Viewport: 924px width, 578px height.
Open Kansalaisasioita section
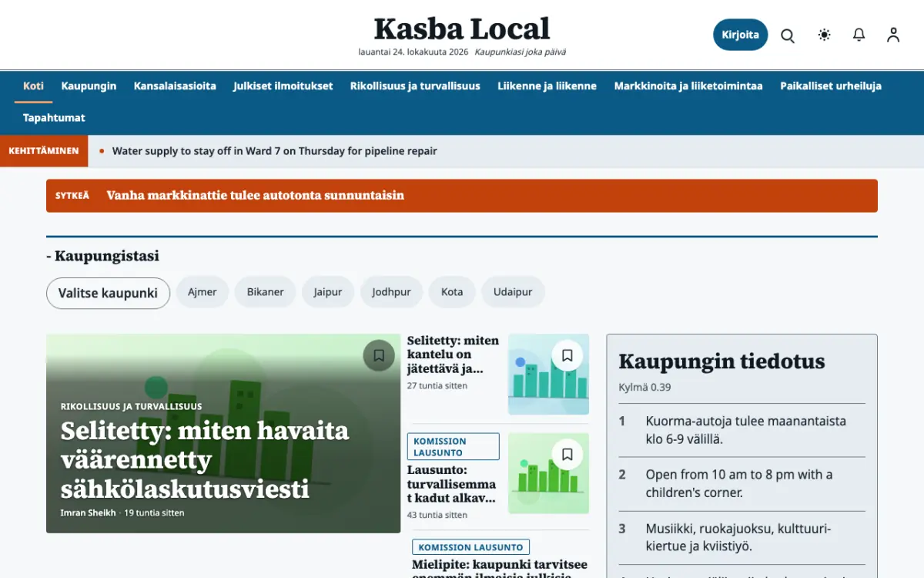point(175,86)
